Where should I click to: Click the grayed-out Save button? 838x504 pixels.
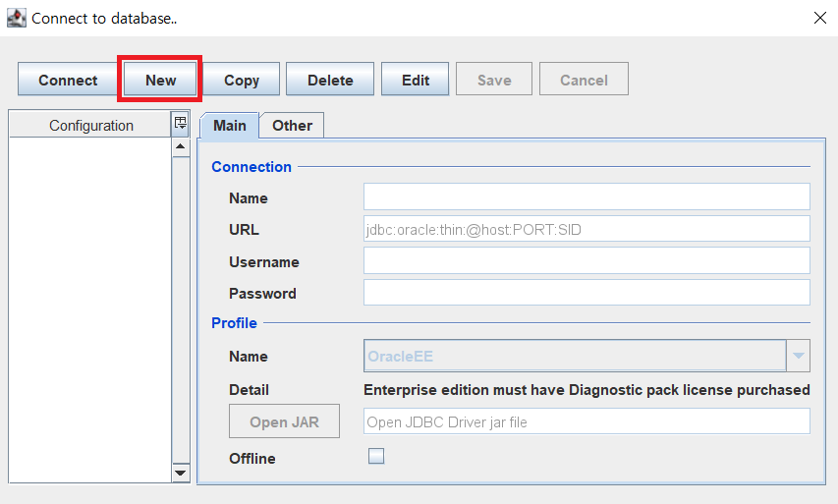coord(494,80)
